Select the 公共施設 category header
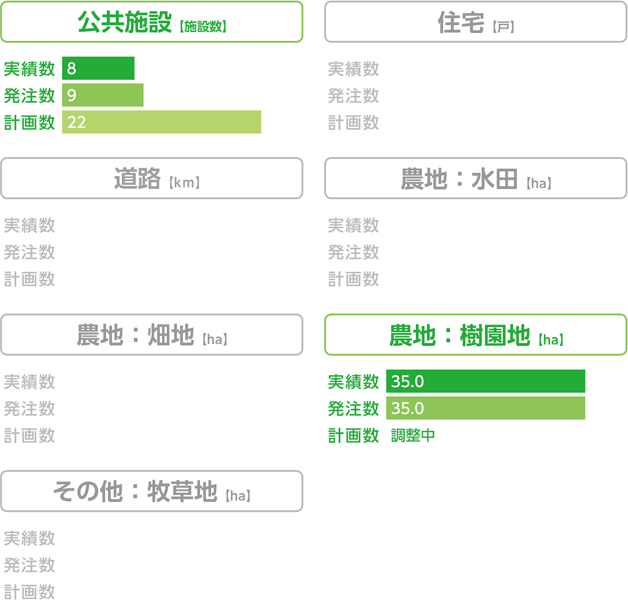This screenshot has width=628, height=605. click(152, 22)
